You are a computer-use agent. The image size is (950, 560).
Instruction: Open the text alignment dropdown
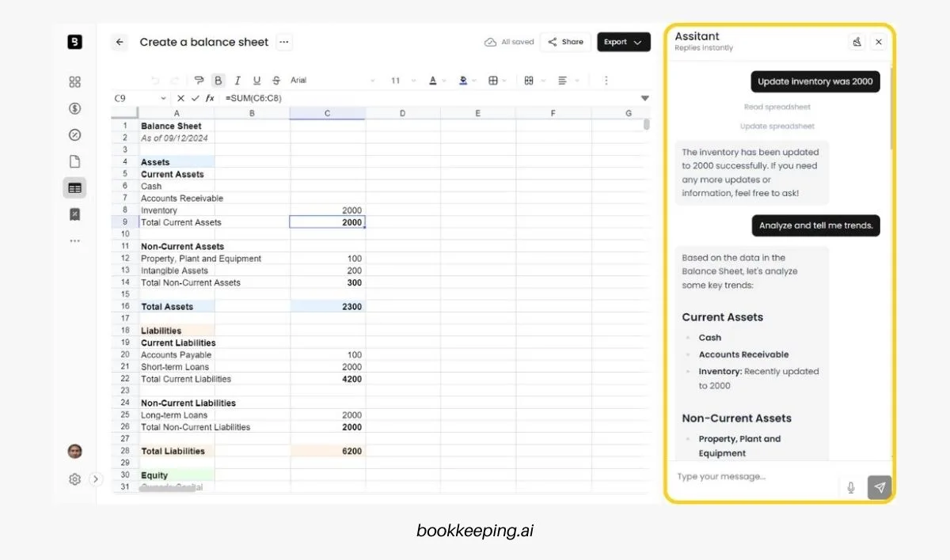tap(567, 81)
